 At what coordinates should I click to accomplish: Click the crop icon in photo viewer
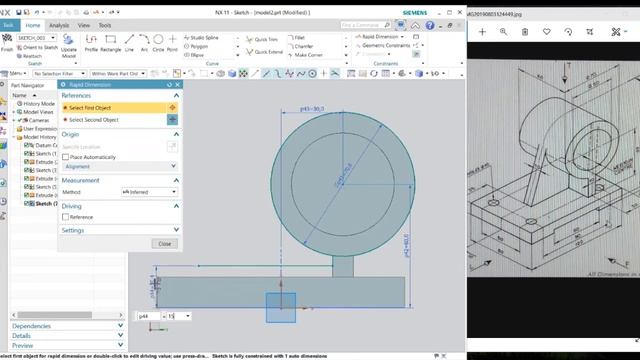[589, 31]
